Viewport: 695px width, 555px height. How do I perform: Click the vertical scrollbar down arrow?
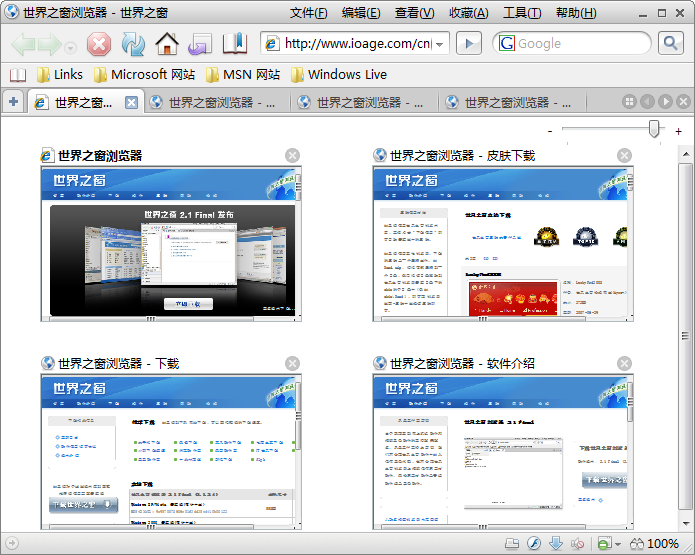686,524
